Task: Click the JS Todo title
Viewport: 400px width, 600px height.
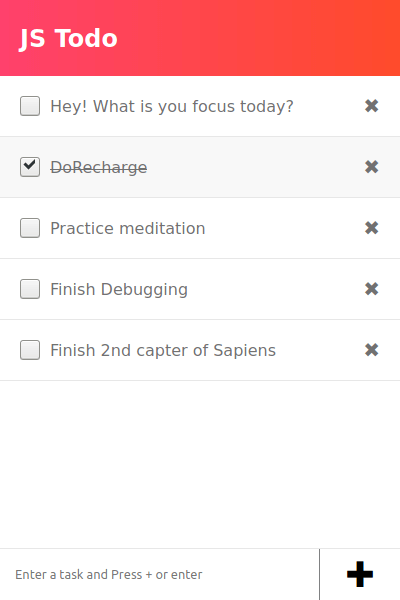Action: coord(68,38)
